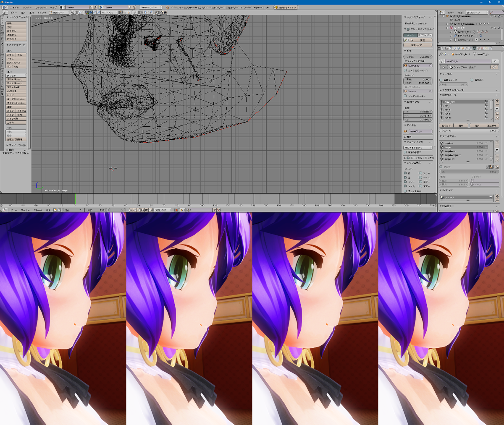
Task: Open the Scene tab in Properties editor
Action: [455, 48]
